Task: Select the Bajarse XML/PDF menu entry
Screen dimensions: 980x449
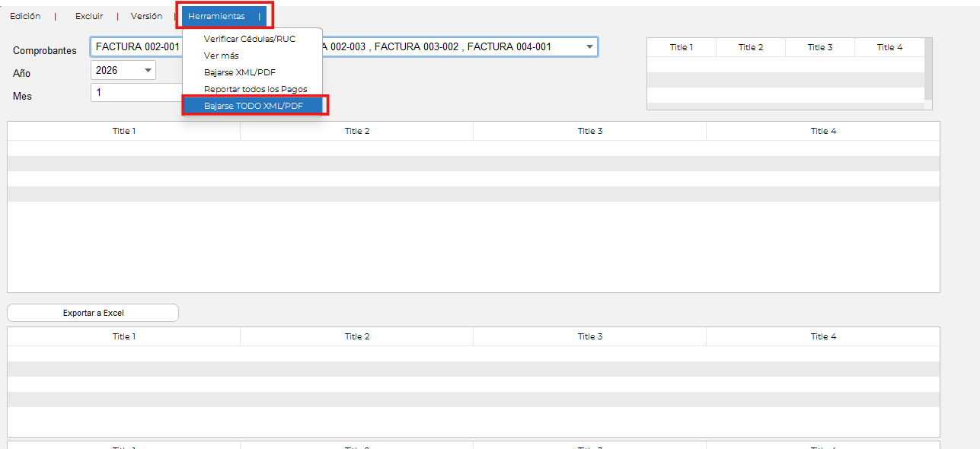Action: pos(240,72)
